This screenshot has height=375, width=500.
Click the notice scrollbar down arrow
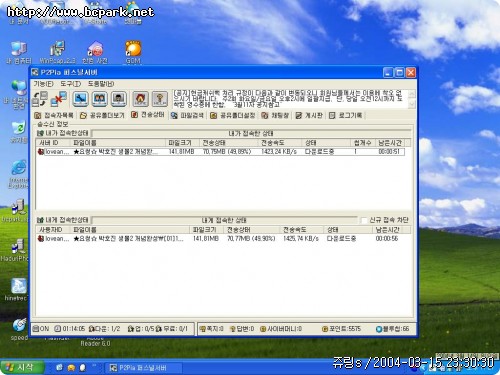[x=412, y=104]
